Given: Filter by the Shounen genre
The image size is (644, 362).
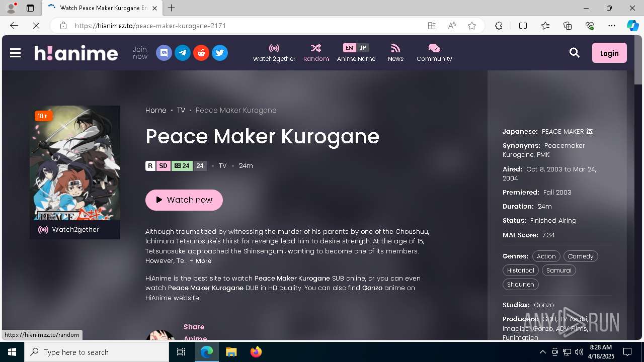Looking at the screenshot, I should click(x=520, y=285).
